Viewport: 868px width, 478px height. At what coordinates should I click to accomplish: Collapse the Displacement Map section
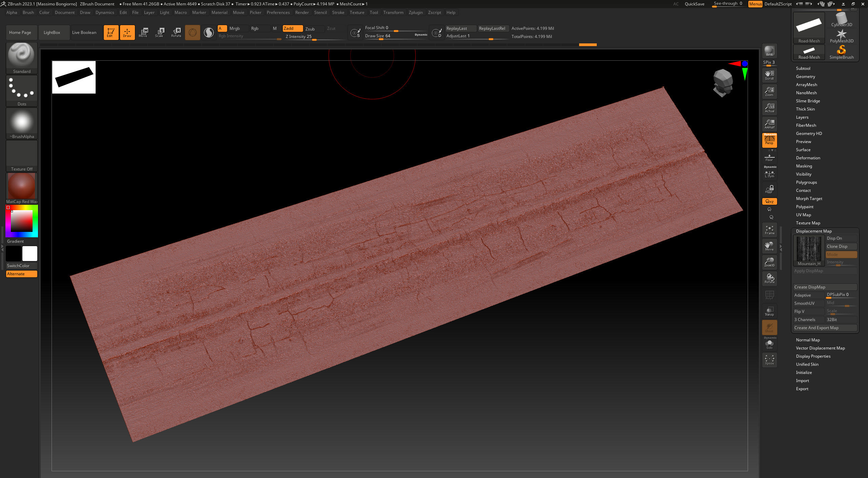click(814, 231)
